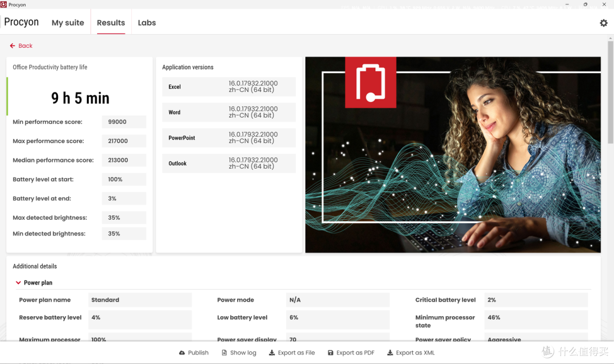Screen dimensions: 614x364
Task: Click the Max performance score value 217000
Action: pos(124,141)
